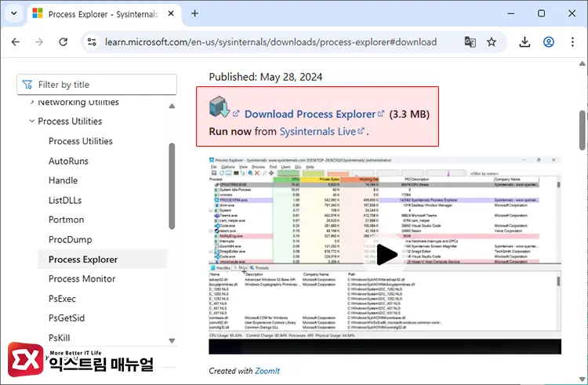Open the Chrome profile icon
The width and height of the screenshot is (588, 385).
(549, 42)
